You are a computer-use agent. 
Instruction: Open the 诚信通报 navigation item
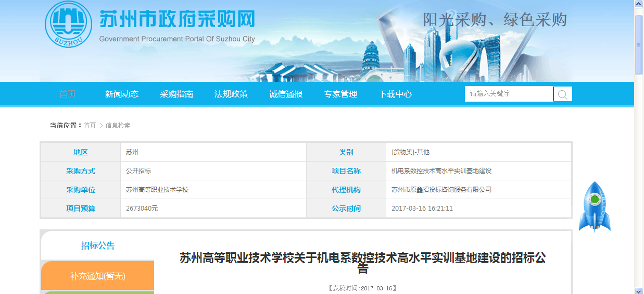pos(286,94)
